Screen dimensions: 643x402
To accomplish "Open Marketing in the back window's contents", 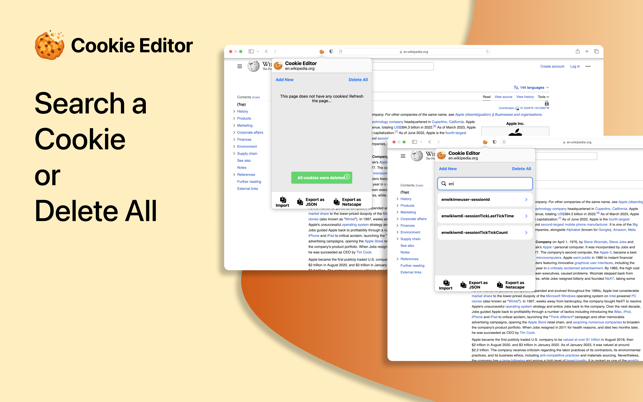I will coord(244,126).
